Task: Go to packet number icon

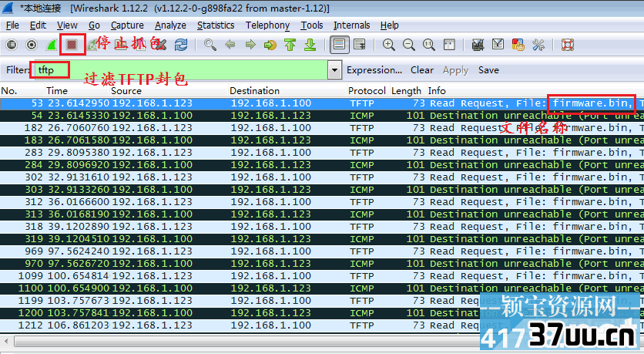Action: [x=270, y=45]
